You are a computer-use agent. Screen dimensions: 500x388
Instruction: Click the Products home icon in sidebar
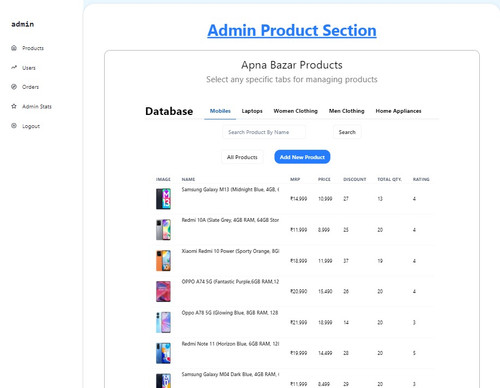coord(14,48)
